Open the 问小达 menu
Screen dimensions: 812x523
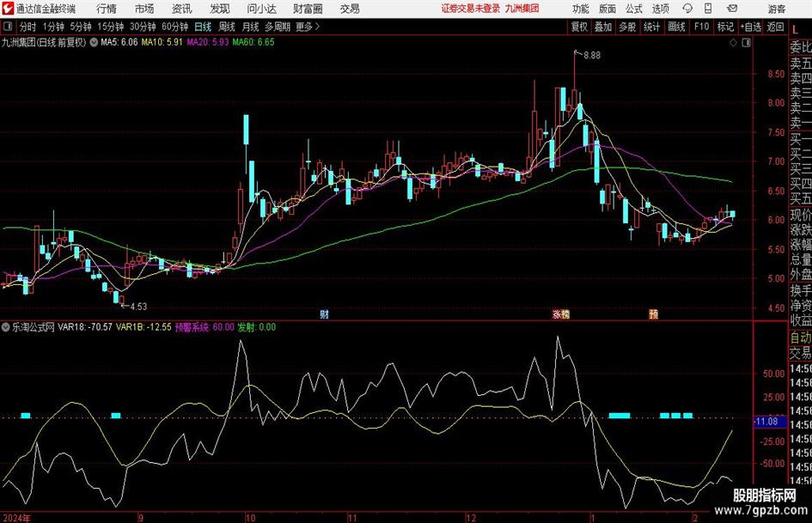(x=261, y=9)
